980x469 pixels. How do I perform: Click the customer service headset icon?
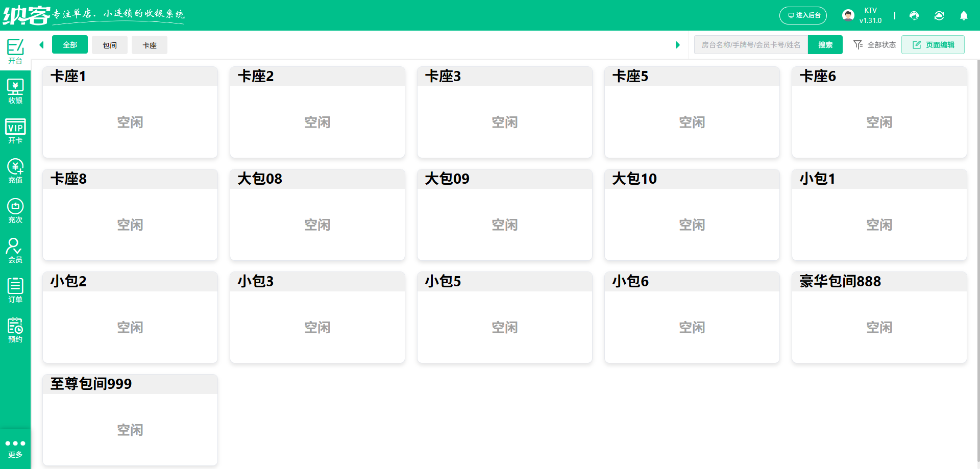pyautogui.click(x=914, y=16)
